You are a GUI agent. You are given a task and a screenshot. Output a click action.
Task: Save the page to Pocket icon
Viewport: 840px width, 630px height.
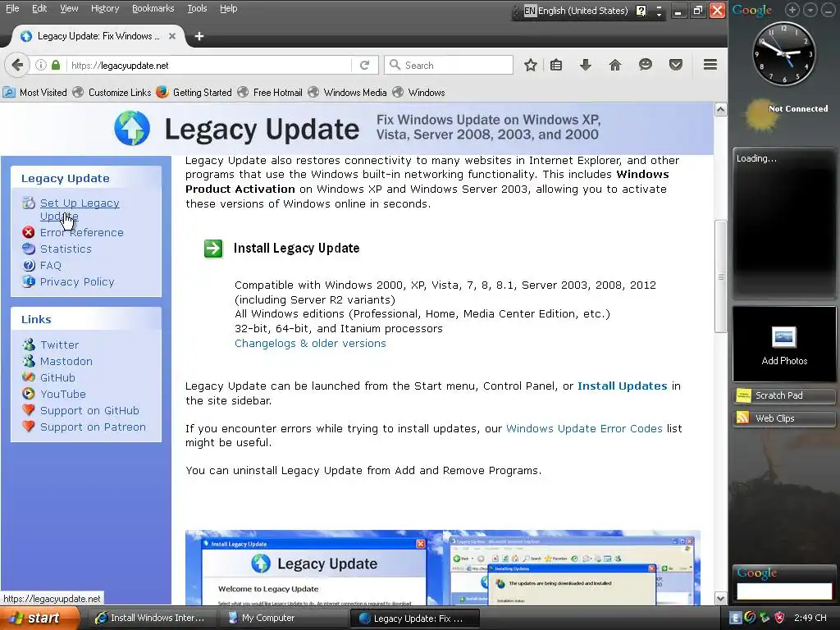point(676,66)
